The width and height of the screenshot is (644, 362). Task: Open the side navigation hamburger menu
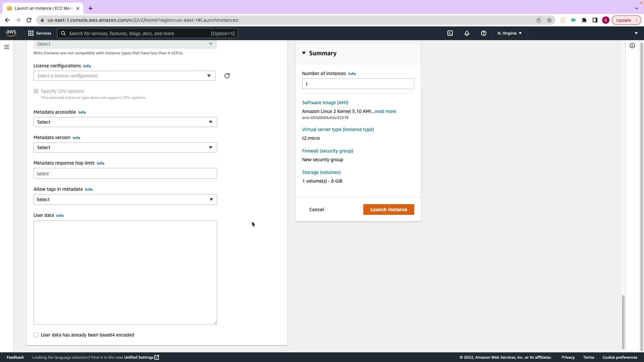[7, 47]
